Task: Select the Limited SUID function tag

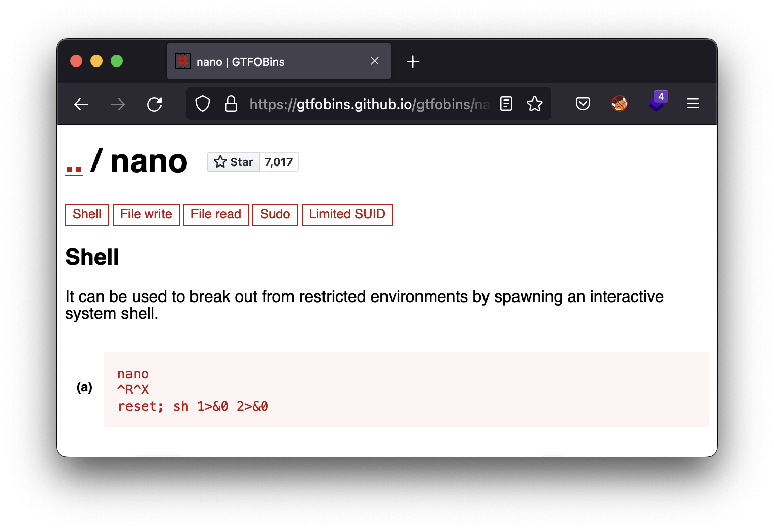Action: (x=347, y=214)
